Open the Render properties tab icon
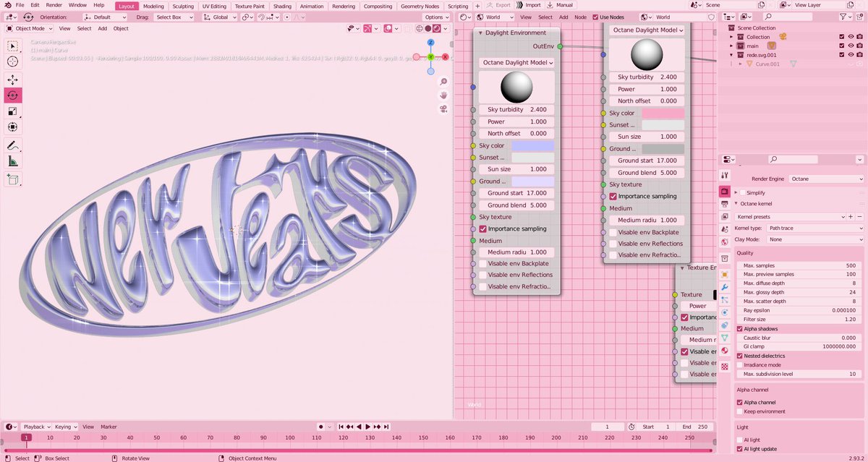Viewport: 868px width, 462px height. point(725,192)
